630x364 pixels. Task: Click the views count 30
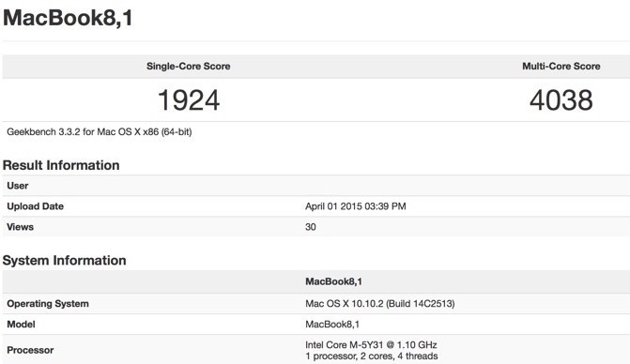click(311, 227)
